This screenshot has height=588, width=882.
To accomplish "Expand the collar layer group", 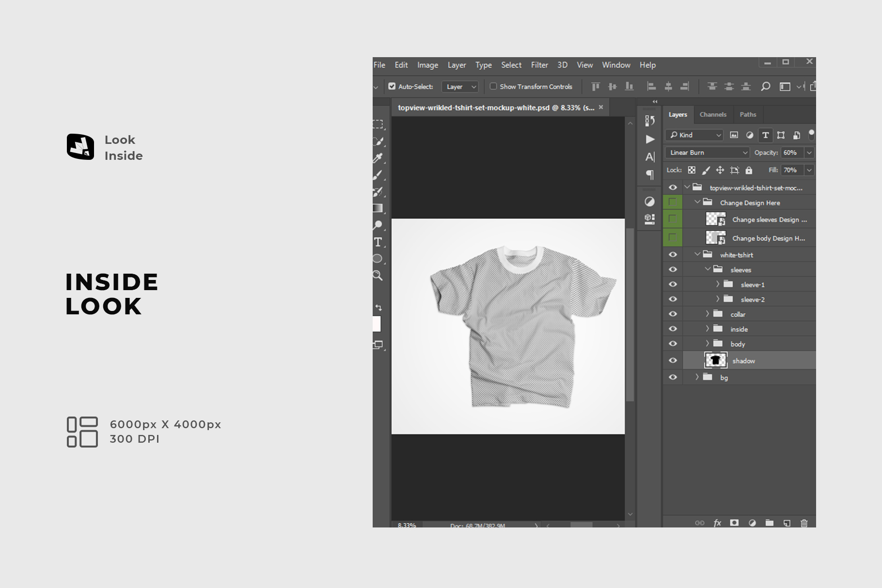I will pos(707,314).
